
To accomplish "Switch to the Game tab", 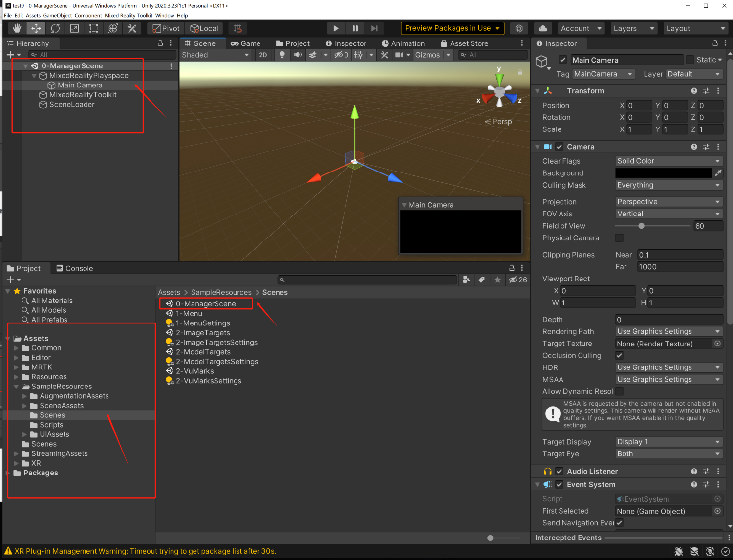I will click(x=246, y=43).
